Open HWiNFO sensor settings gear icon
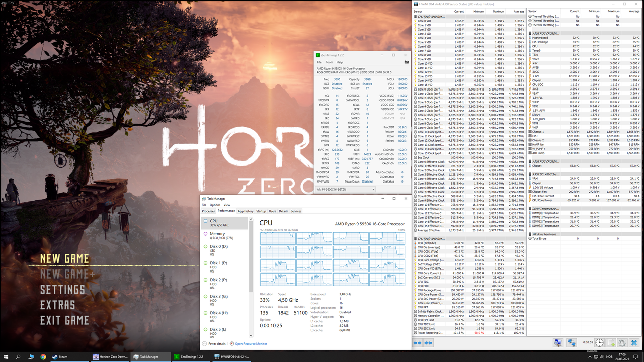This screenshot has width=644, height=362. (x=623, y=343)
